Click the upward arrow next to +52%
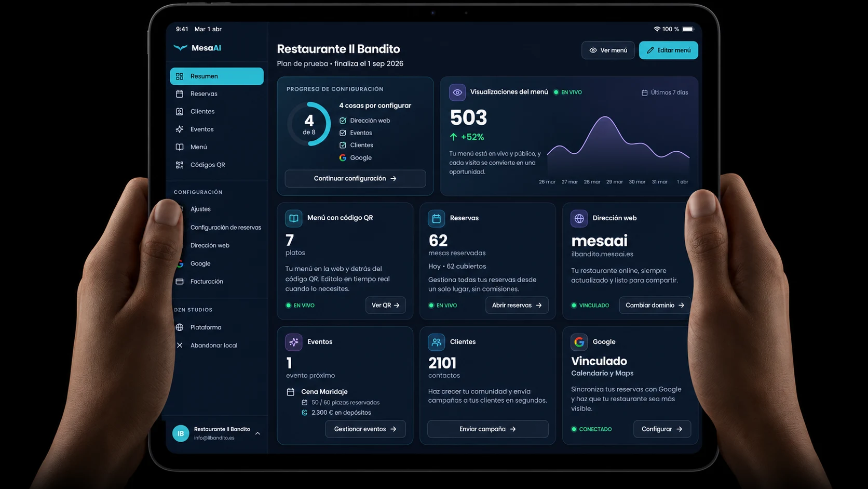The image size is (868, 489). pos(453,137)
